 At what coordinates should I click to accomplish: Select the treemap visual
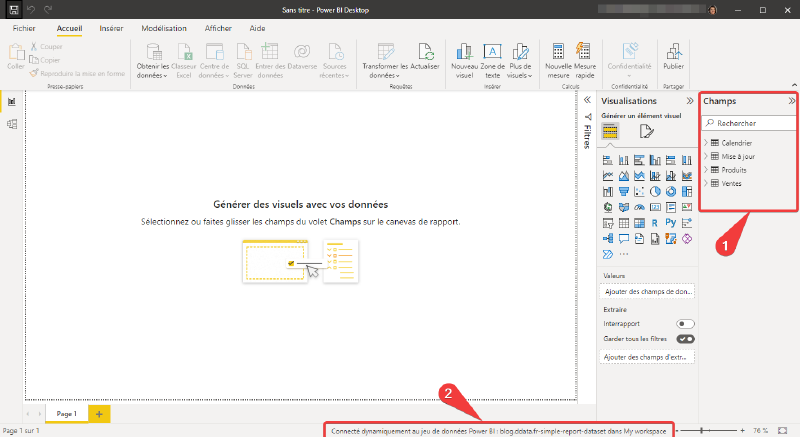tap(687, 192)
